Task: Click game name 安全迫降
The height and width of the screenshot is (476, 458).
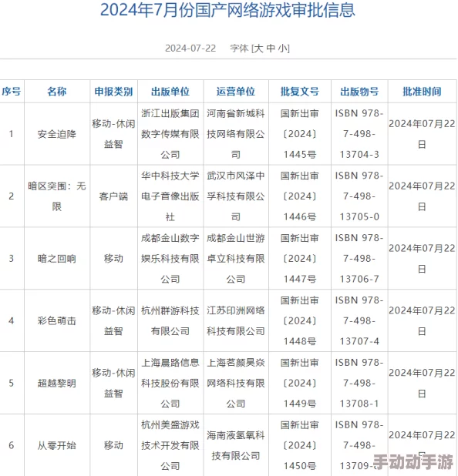Action: click(x=57, y=134)
